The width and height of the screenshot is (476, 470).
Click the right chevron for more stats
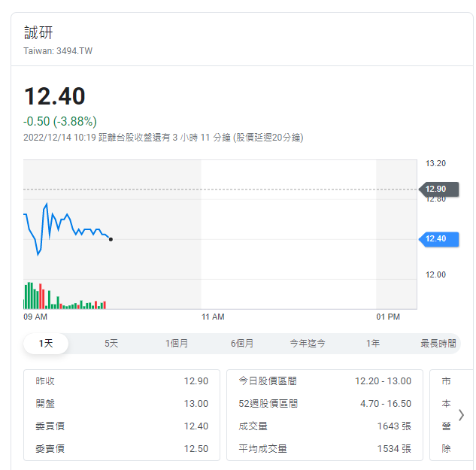pos(461,414)
